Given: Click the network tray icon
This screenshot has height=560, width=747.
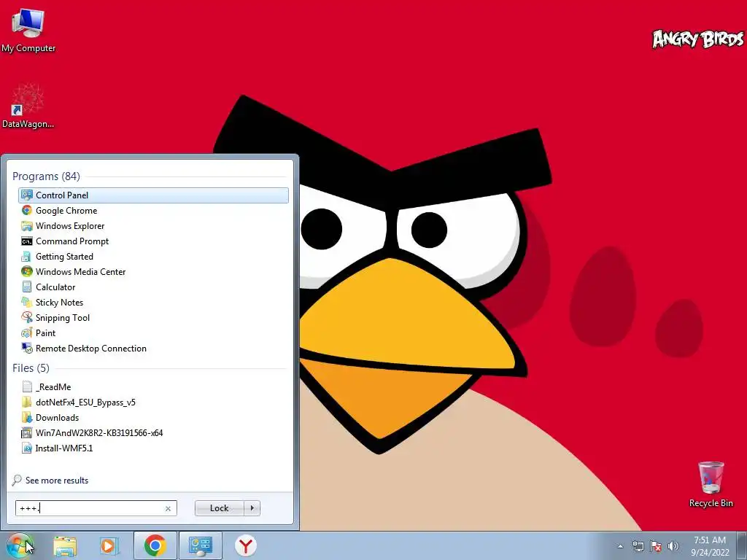Looking at the screenshot, I should click(x=638, y=546).
